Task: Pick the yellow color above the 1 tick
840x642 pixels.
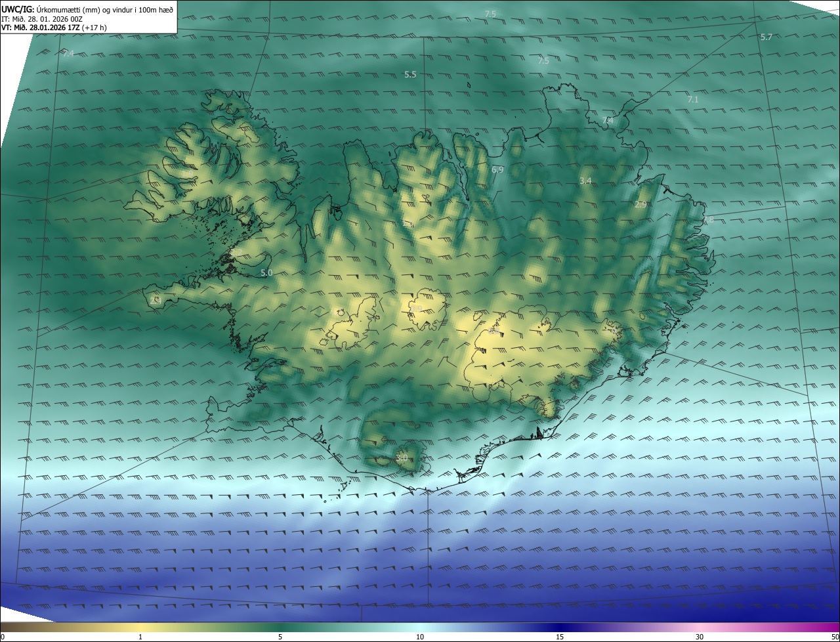Action: pyautogui.click(x=140, y=627)
